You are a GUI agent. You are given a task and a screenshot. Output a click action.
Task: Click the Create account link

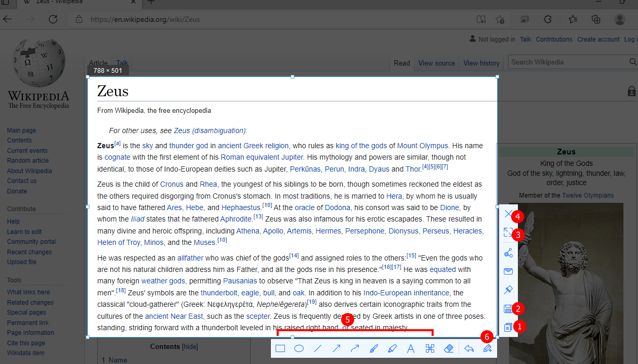point(598,40)
